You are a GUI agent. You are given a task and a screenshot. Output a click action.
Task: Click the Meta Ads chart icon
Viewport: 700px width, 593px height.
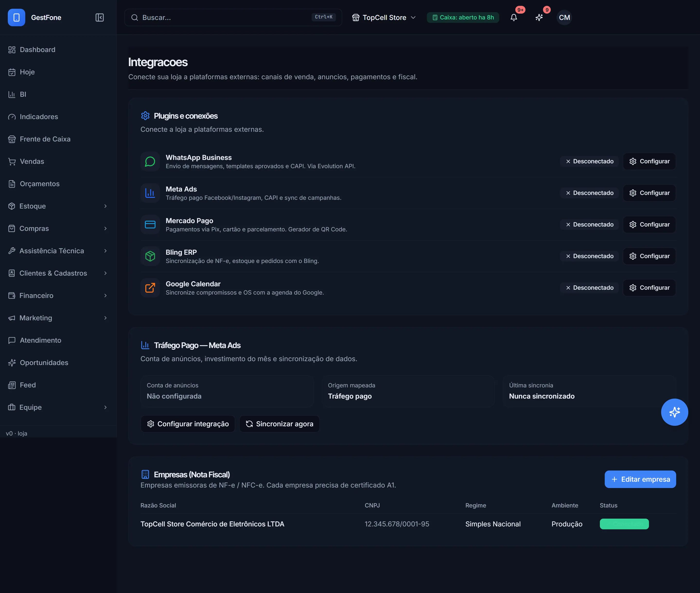150,193
